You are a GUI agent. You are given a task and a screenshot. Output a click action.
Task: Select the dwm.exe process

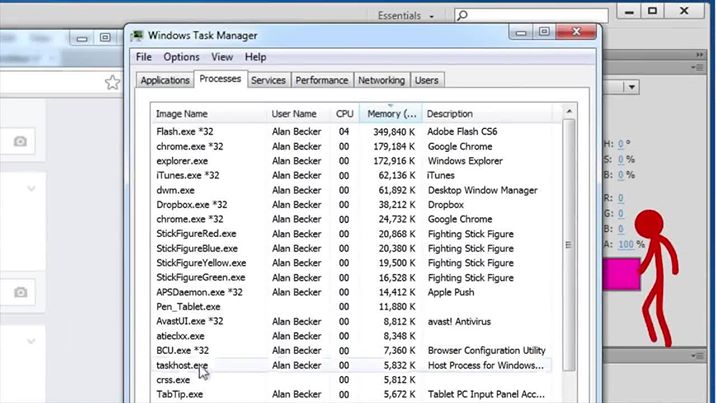pyautogui.click(x=175, y=190)
